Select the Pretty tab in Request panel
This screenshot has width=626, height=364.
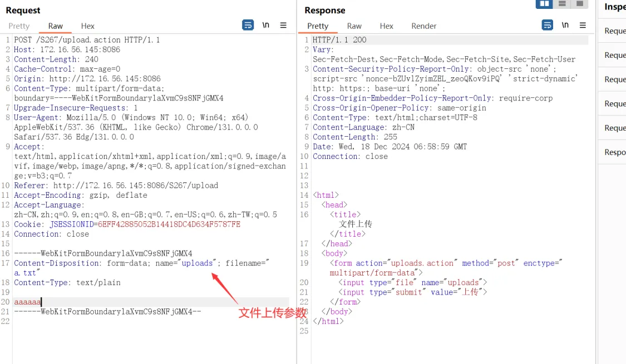(19, 26)
